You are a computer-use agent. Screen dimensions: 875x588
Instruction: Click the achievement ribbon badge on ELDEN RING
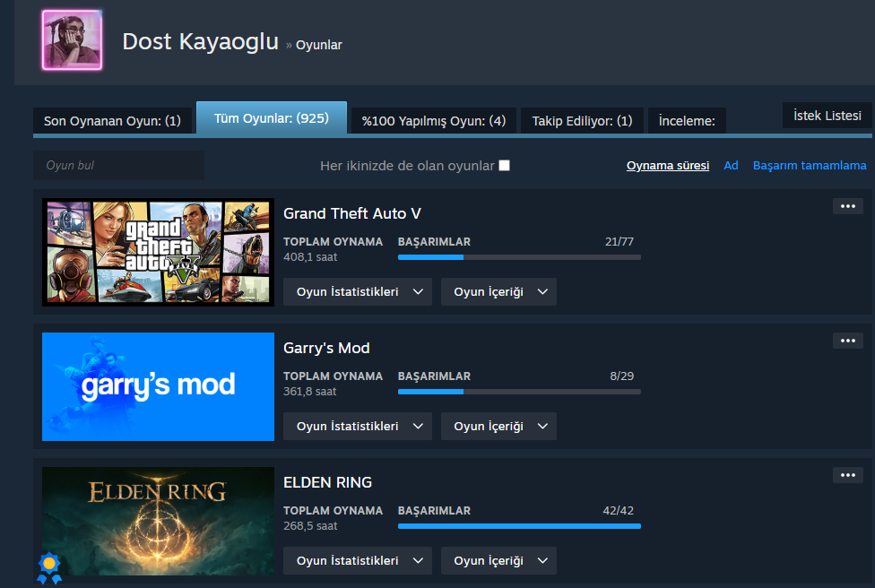click(x=49, y=568)
